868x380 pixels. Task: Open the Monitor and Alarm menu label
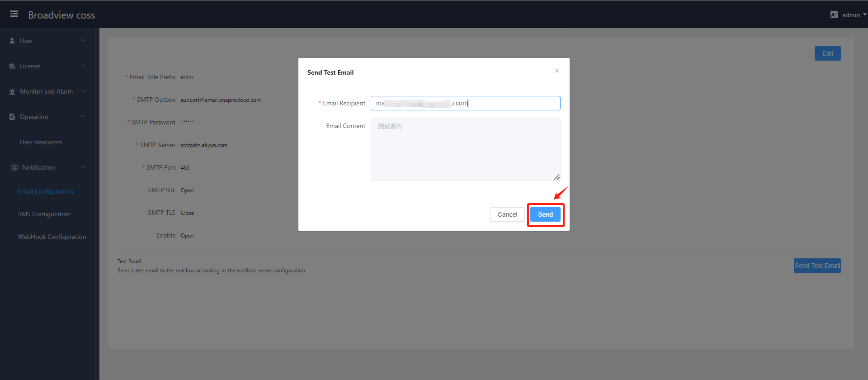click(x=46, y=91)
